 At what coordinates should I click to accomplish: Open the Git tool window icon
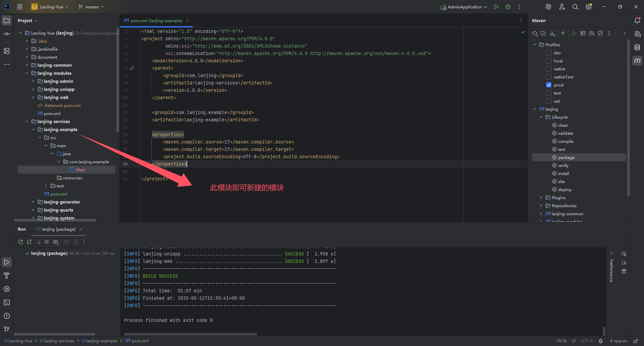pos(7,329)
